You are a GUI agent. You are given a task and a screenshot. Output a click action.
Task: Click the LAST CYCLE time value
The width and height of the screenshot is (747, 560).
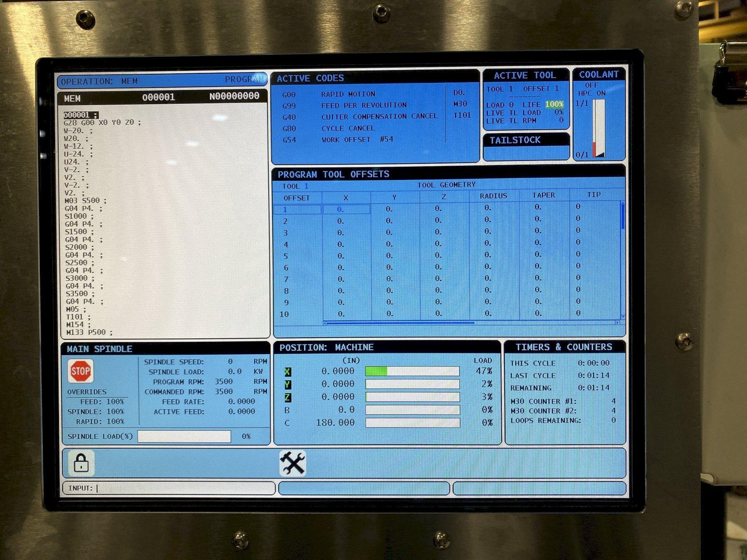click(594, 375)
